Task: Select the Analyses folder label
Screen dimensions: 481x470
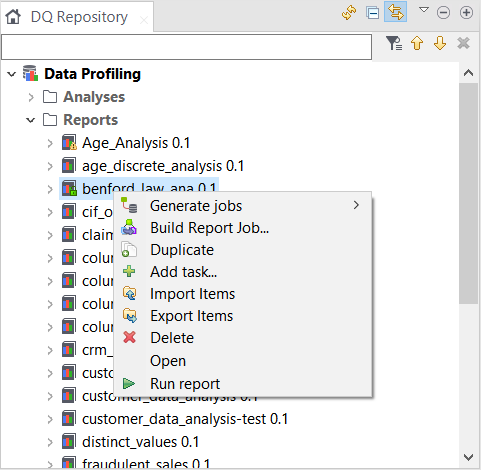Action: [94, 97]
